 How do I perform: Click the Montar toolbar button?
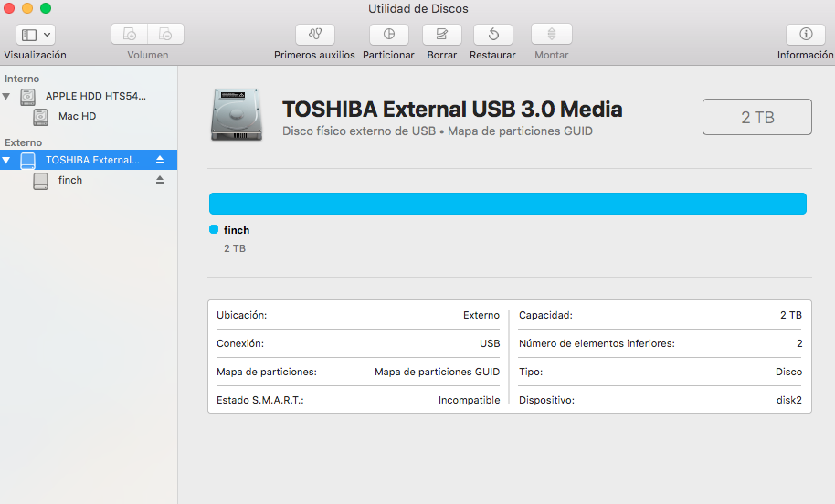pyautogui.click(x=551, y=35)
